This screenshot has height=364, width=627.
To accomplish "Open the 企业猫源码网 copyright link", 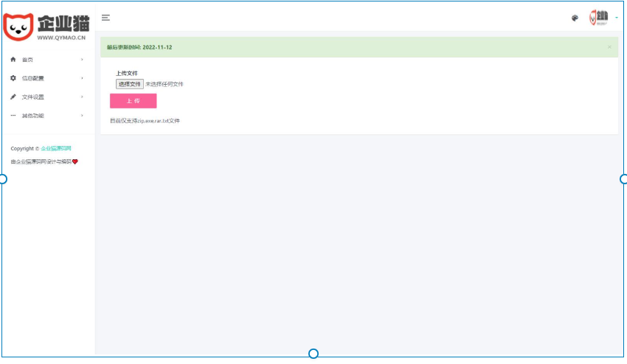I will pos(56,148).
